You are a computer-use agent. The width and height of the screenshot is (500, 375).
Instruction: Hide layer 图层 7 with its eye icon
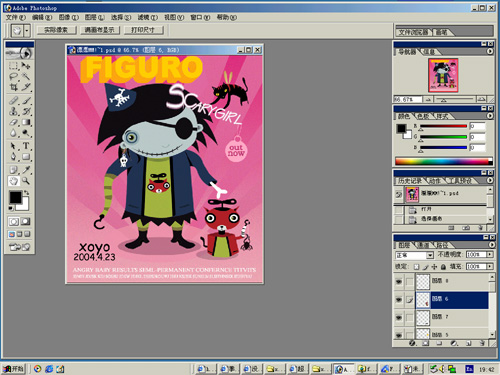[399, 317]
